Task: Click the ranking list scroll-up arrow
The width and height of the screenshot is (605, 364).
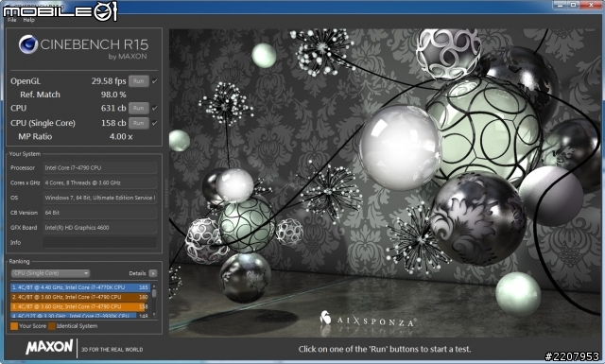Action: 154,286
